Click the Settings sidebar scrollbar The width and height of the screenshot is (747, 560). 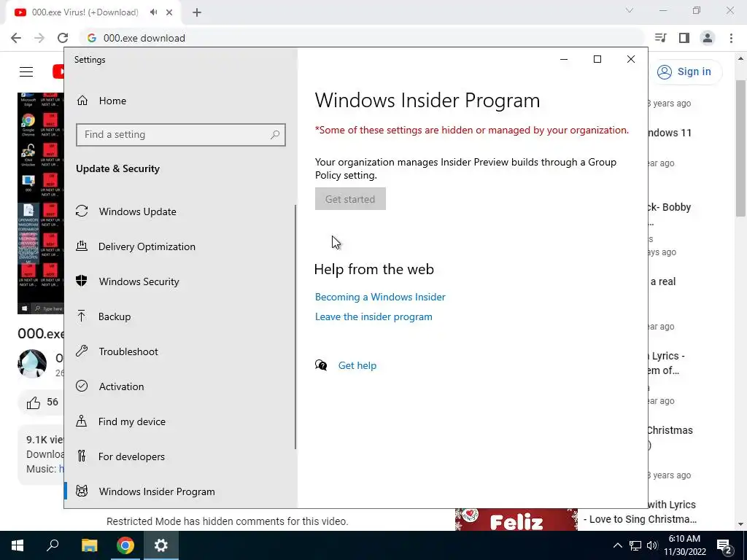click(x=295, y=327)
